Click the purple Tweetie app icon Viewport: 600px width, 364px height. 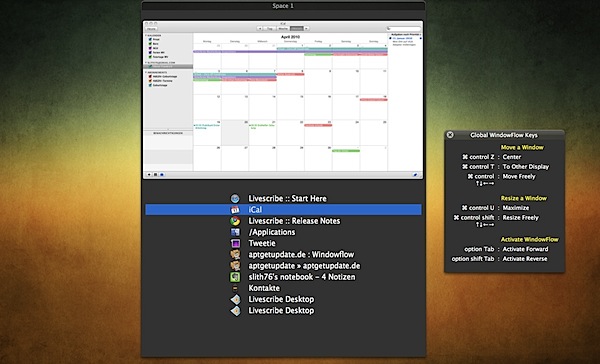(x=235, y=243)
